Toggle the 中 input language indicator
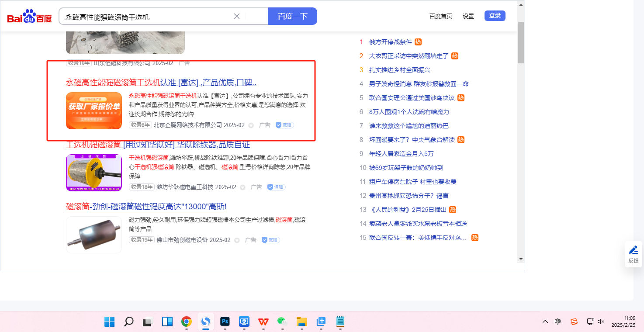 pyautogui.click(x=558, y=322)
